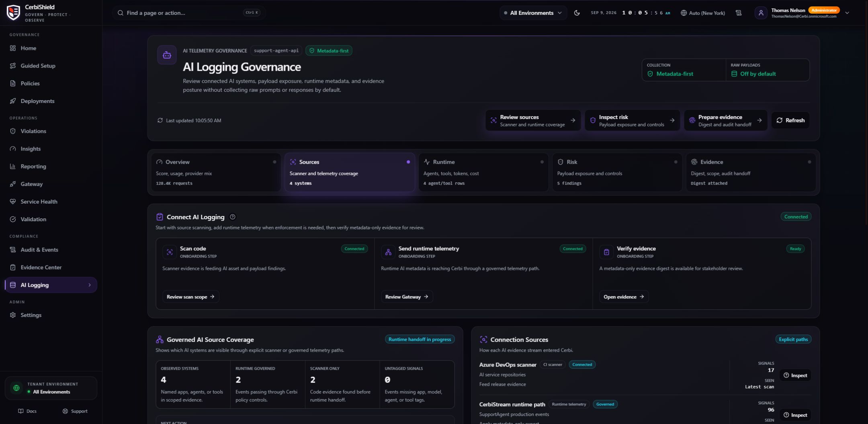Click the log icon beside timezone
Screen dimensions: 868x424
point(739,13)
